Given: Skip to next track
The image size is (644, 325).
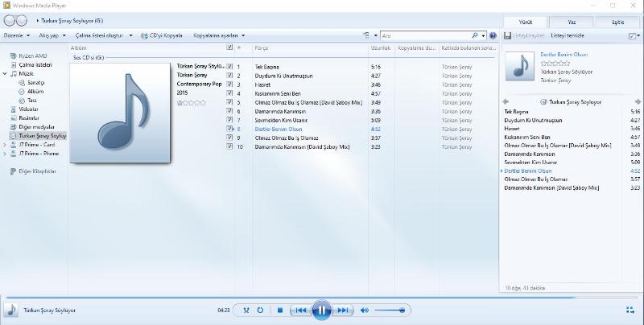Looking at the screenshot, I should [342, 311].
